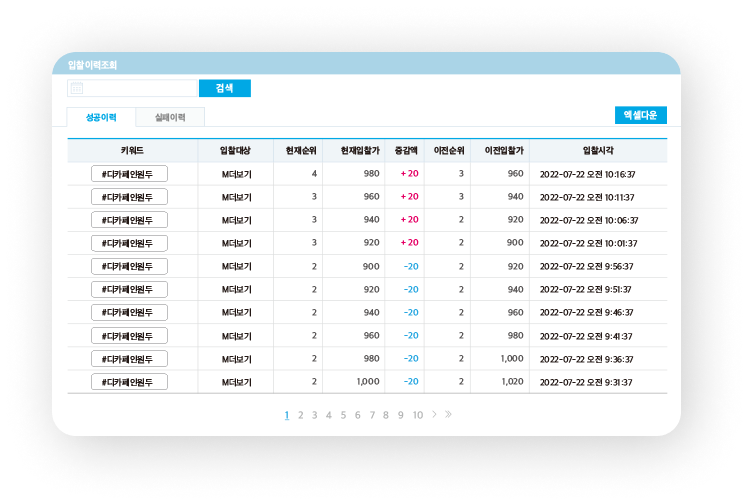Go to page 10 in pagination
The image size is (749, 504).
point(418,415)
